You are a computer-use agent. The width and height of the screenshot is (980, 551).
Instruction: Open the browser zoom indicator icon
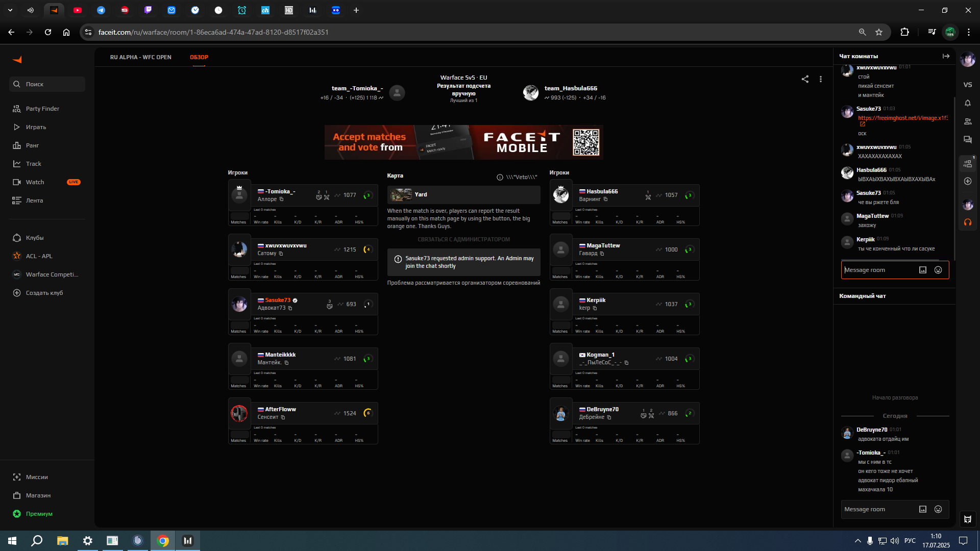pyautogui.click(x=863, y=32)
